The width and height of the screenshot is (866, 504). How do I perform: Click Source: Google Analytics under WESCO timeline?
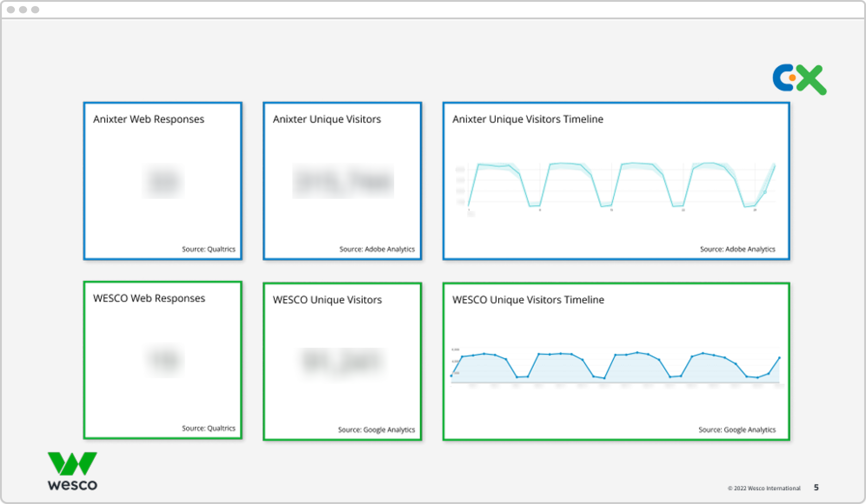[x=737, y=430]
